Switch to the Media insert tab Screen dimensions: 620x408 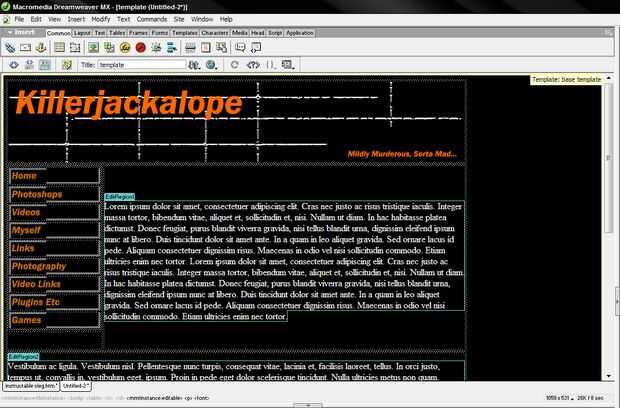pyautogui.click(x=240, y=33)
